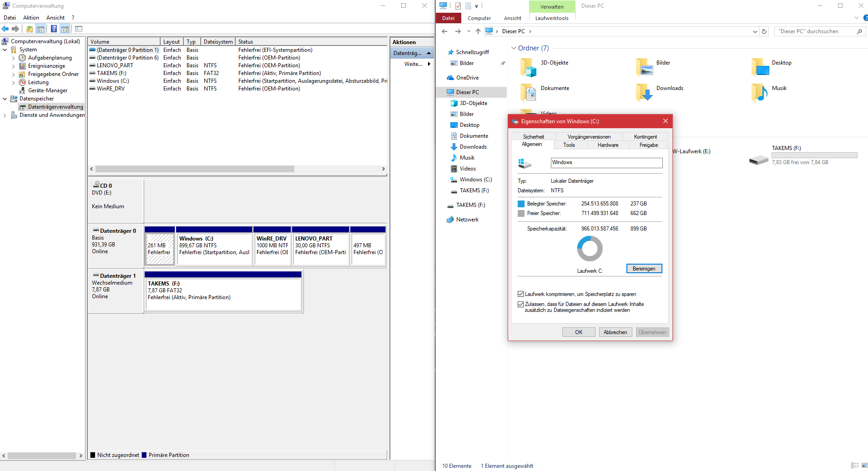Open Help via the blue question mark icon
Viewport: 868px width, 471px height.
(54, 29)
